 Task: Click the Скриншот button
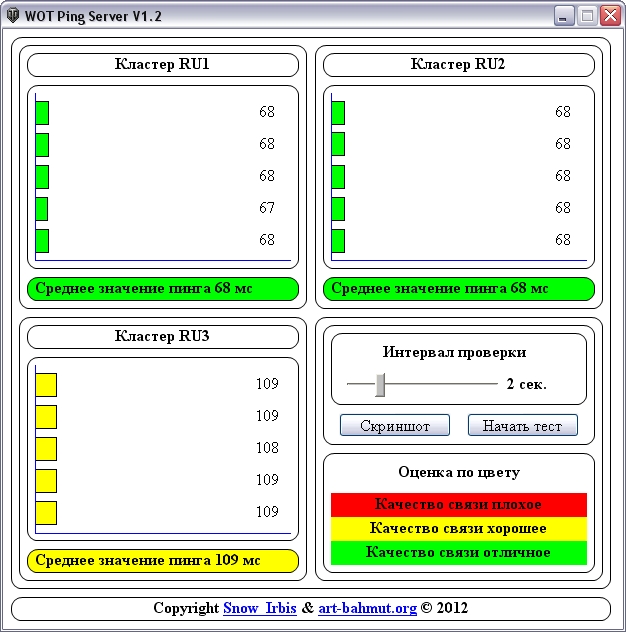coord(395,425)
